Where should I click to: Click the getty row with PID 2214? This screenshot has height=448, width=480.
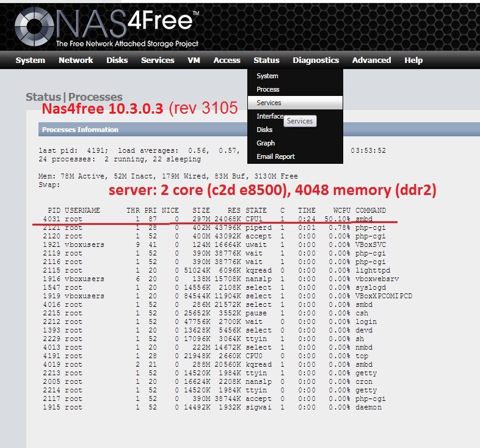coord(209,390)
